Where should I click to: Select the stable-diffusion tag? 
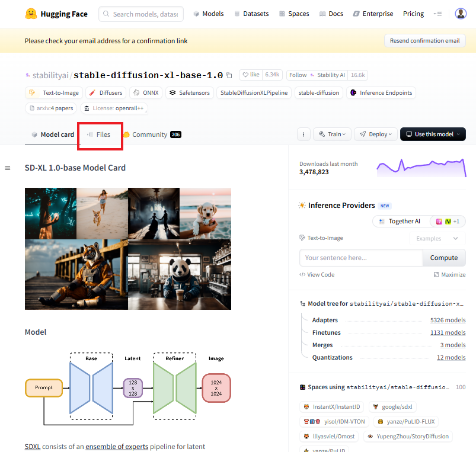click(319, 93)
